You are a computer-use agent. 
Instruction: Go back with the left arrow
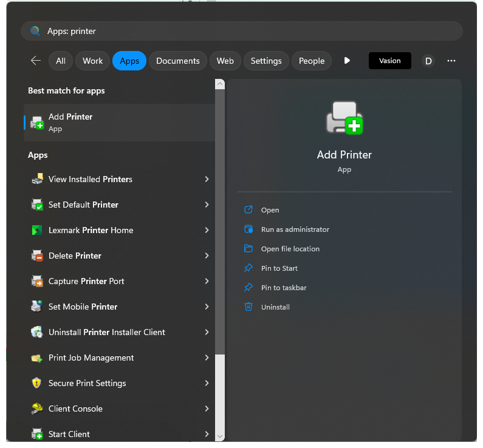36,61
